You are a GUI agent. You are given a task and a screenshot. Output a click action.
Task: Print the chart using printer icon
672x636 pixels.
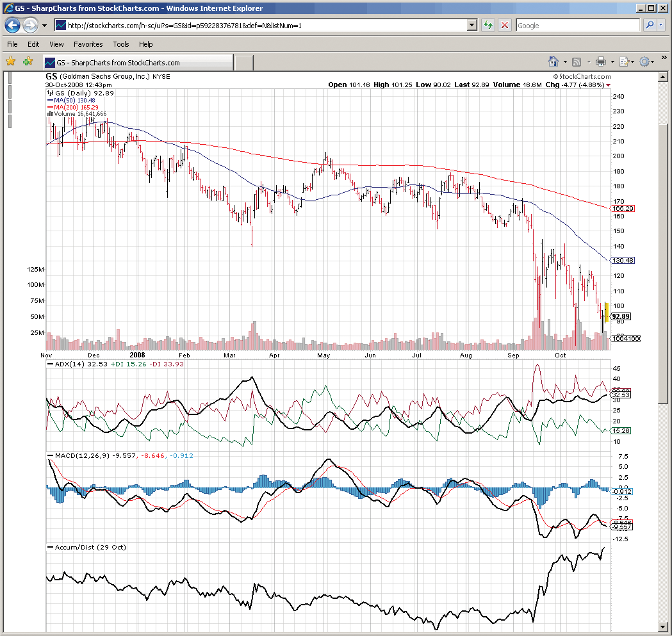600,61
